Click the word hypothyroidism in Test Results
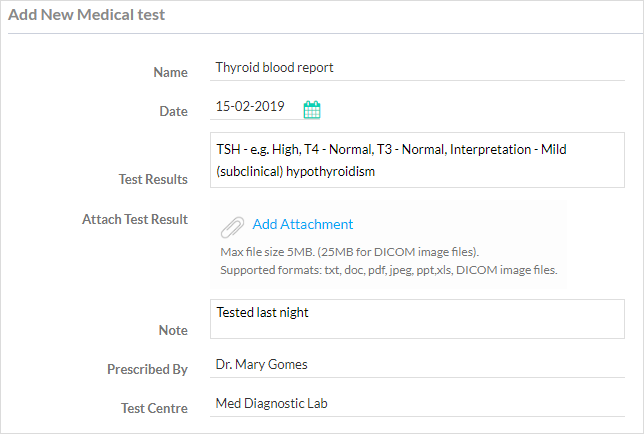Screen dimensions: 644x434 click(x=330, y=172)
